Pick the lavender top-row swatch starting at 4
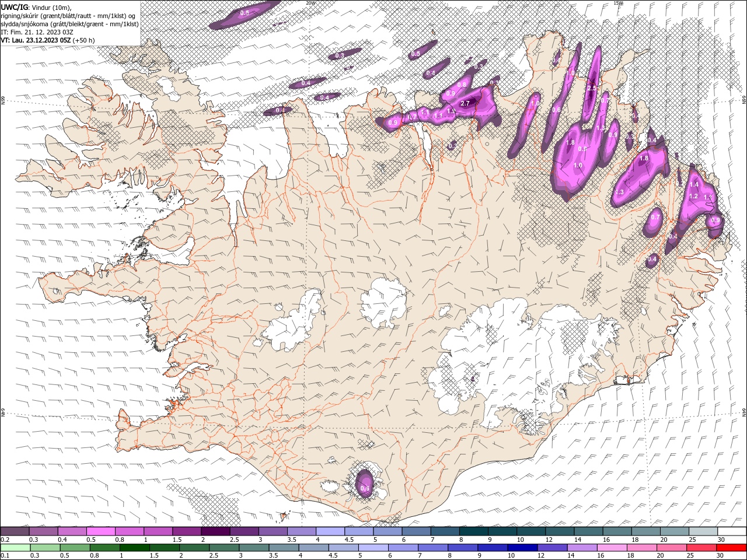 click(330, 531)
